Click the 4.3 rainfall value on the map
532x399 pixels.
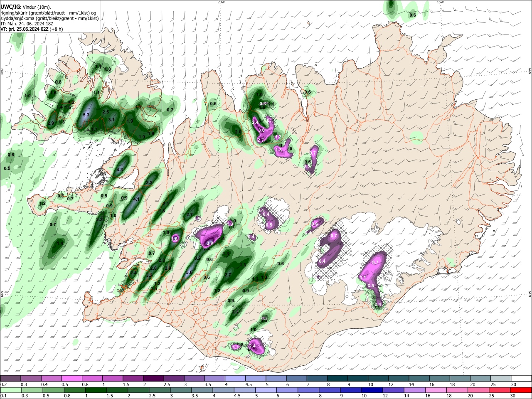[x=120, y=170]
